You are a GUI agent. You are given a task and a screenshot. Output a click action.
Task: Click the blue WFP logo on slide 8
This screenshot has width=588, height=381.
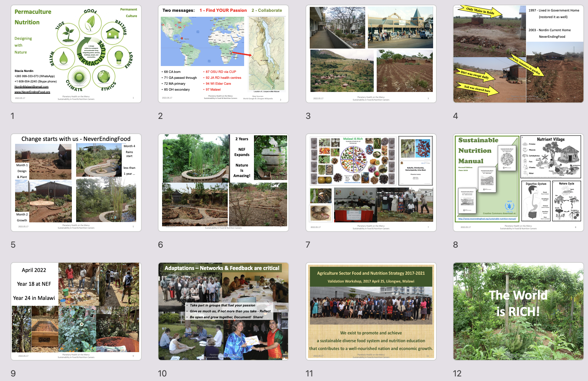509,206
